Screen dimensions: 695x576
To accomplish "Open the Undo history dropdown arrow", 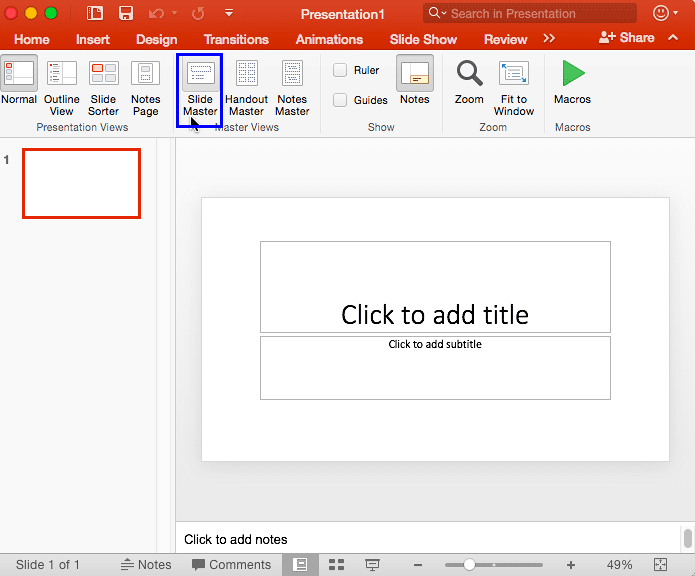I will pos(175,14).
